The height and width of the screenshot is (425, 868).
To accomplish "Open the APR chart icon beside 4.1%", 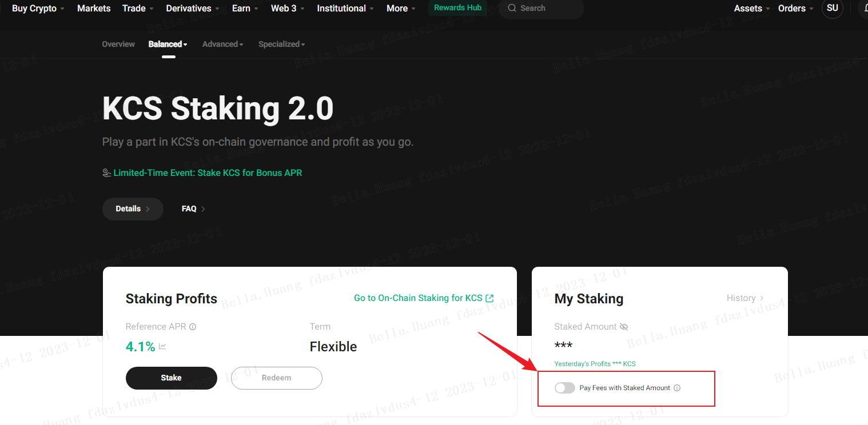I will (162, 347).
